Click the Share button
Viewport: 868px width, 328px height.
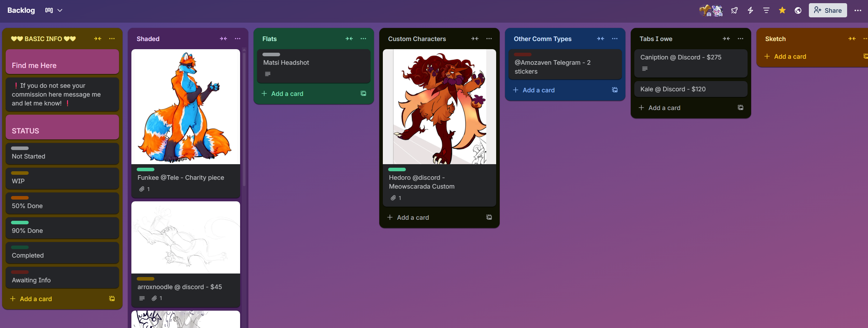pos(828,10)
